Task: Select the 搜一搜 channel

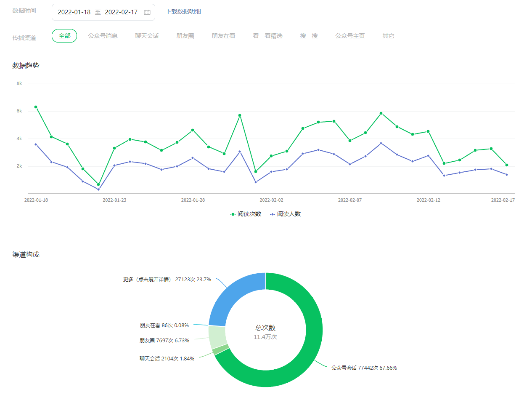Action: point(309,36)
